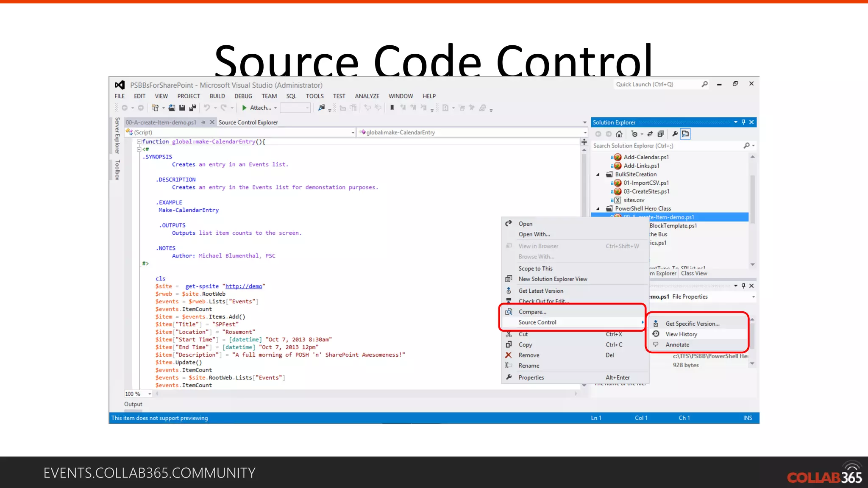Collapse the function outline block on line 1
The width and height of the screenshot is (868, 488).
coord(139,142)
